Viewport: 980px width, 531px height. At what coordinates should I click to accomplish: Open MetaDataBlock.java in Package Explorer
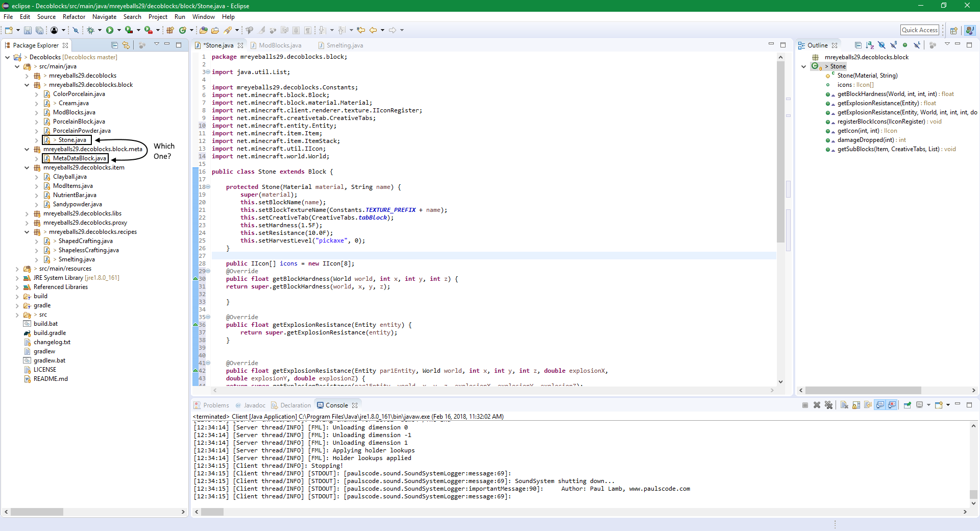pos(79,158)
